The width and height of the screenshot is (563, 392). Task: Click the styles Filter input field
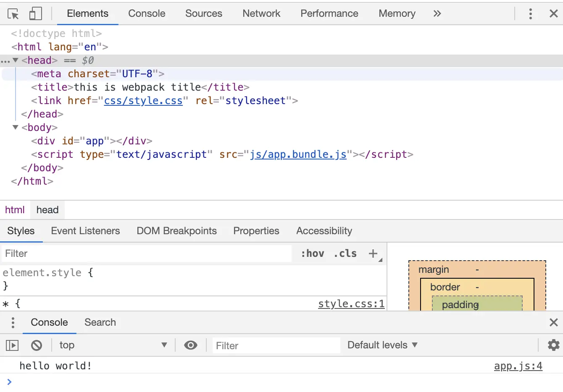click(x=147, y=253)
